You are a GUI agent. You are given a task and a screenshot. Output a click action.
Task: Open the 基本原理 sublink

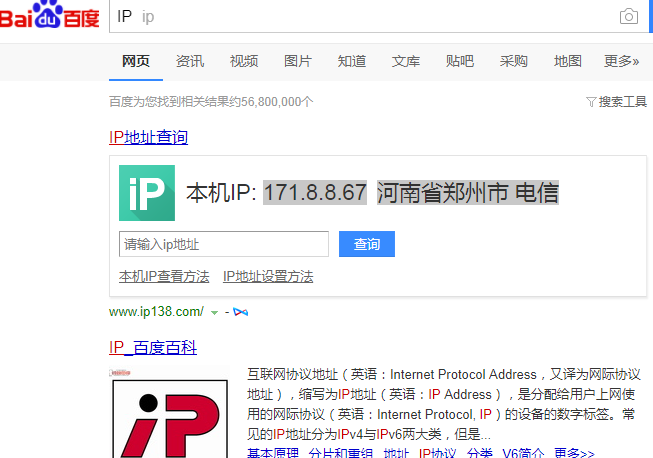click(273, 453)
